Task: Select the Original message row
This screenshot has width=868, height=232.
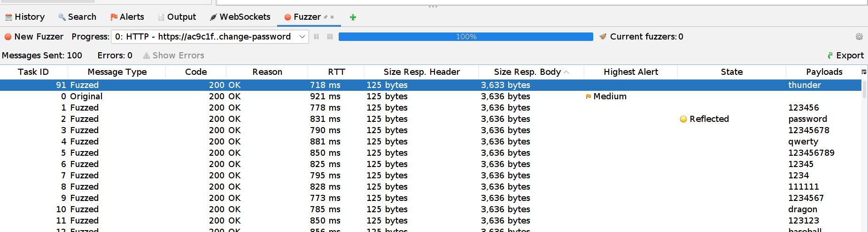Action: (431, 96)
